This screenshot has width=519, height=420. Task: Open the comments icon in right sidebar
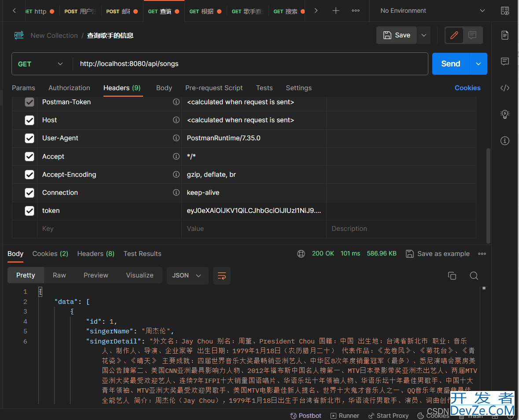coord(505,62)
